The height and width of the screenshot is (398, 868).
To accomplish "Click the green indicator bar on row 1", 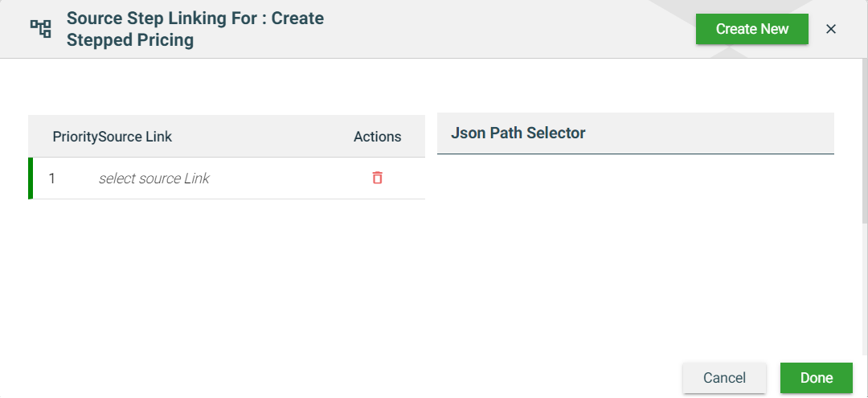I will [x=31, y=178].
